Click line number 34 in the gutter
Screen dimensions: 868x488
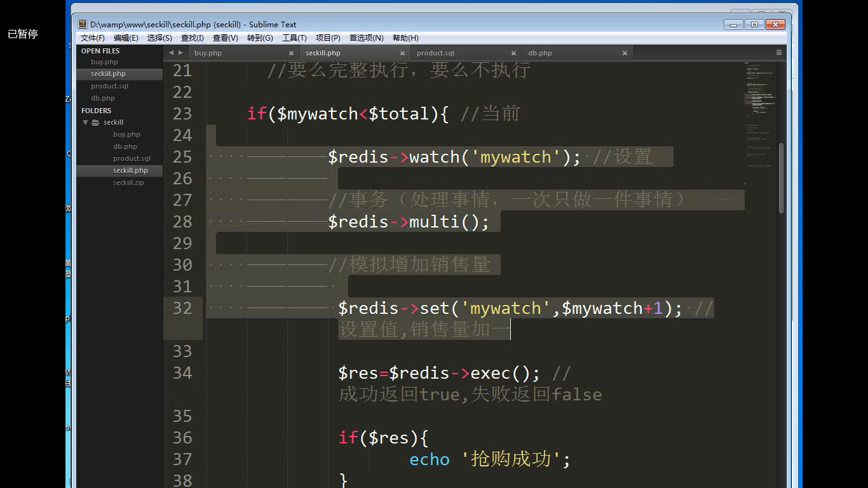(x=182, y=373)
